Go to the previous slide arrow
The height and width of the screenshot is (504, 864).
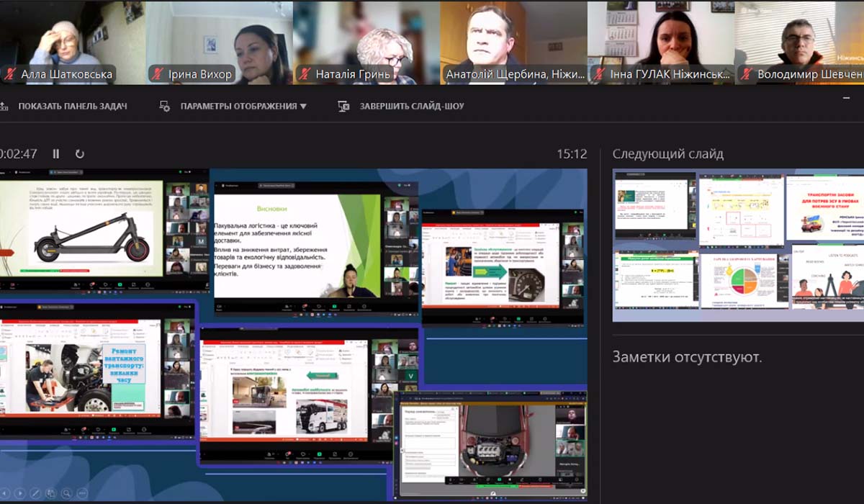click(3, 493)
